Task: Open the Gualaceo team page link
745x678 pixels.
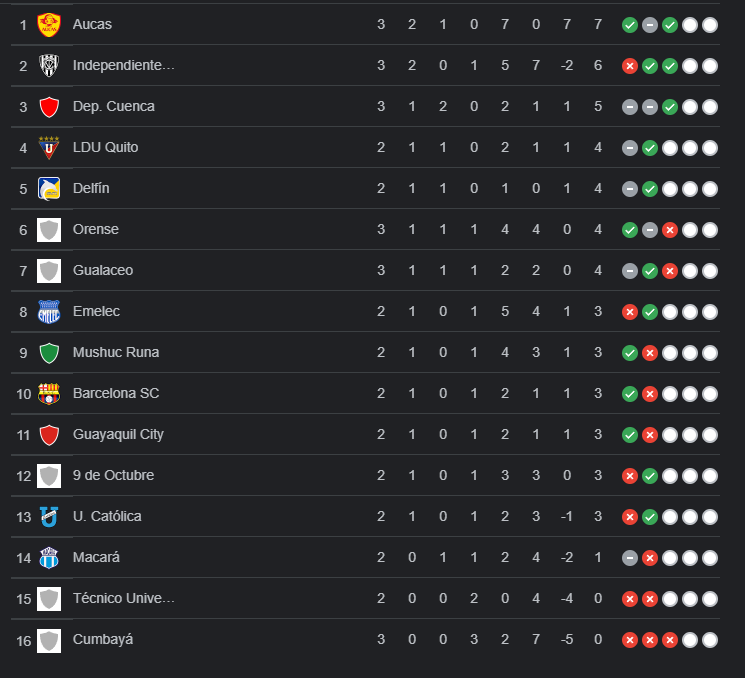Action: [x=103, y=270]
